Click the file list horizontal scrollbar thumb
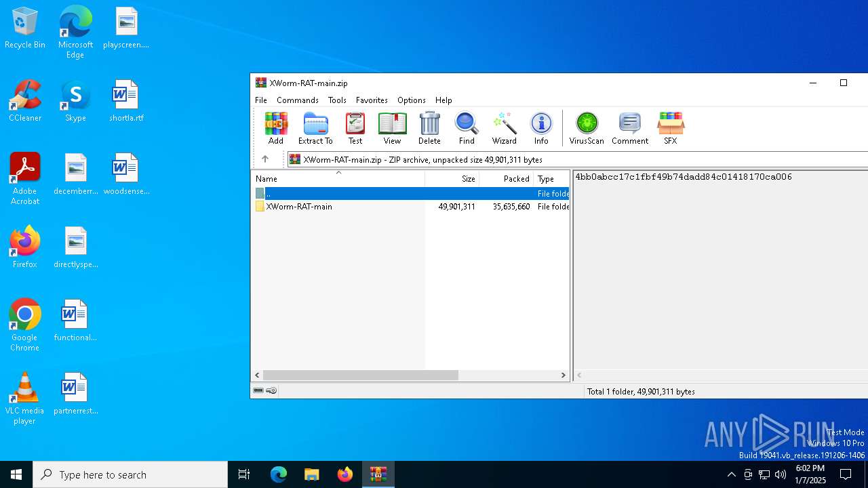 [x=361, y=375]
